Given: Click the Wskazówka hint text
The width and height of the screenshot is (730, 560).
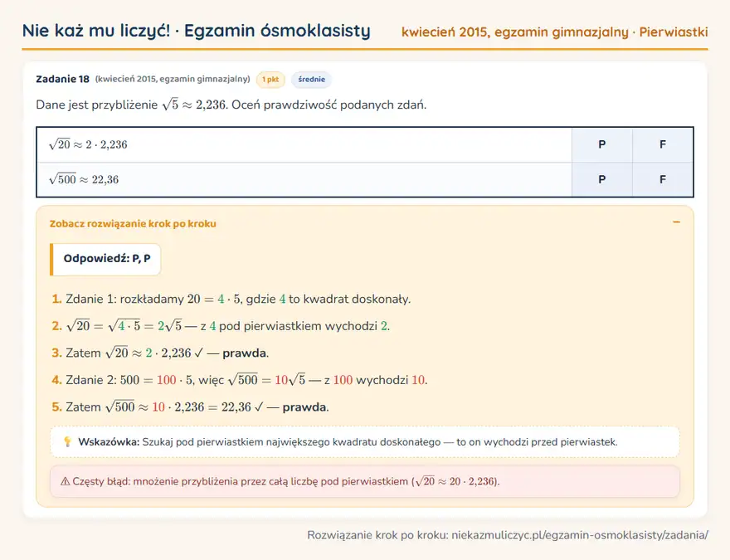Looking at the screenshot, I should click(348, 441).
